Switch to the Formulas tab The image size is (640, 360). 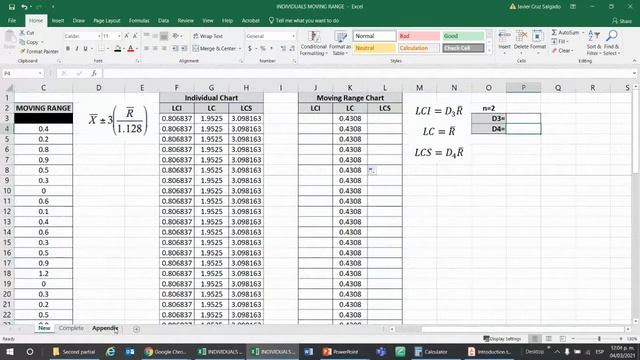coord(139,20)
